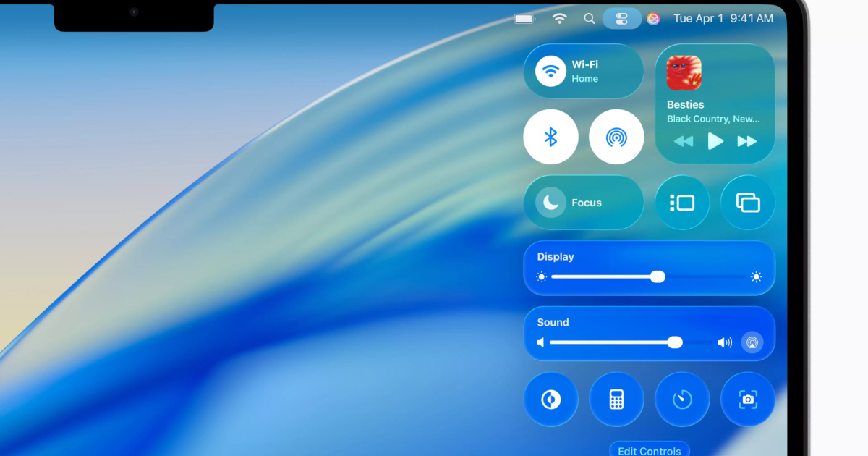Click the half-circle appearance control icon
The height and width of the screenshot is (456, 868).
pyautogui.click(x=550, y=400)
